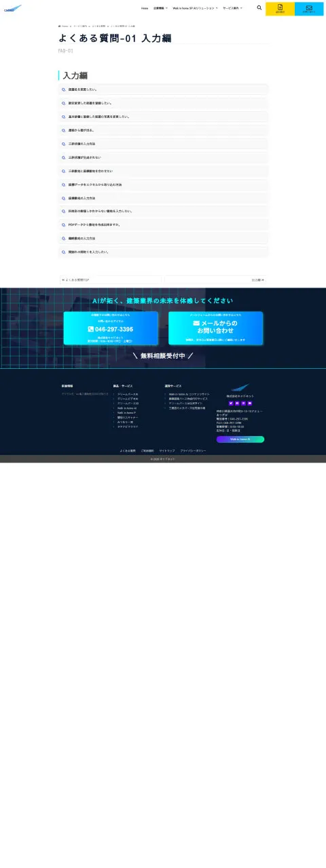Screen dimensions: 326x868
Task: Open the first social media icon in footer
Action: pyautogui.click(x=231, y=403)
